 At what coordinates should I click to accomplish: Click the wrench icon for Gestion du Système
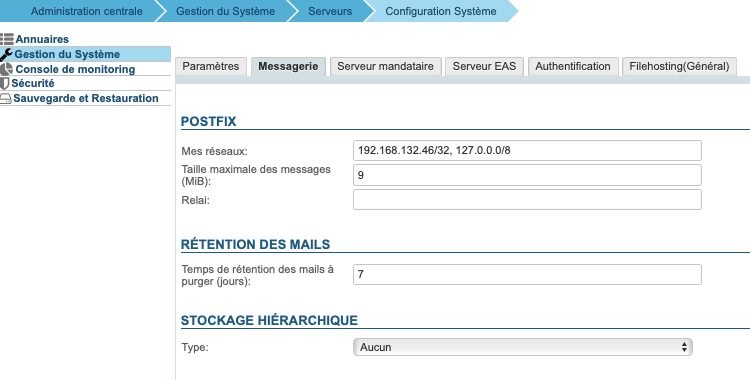pyautogui.click(x=7, y=55)
